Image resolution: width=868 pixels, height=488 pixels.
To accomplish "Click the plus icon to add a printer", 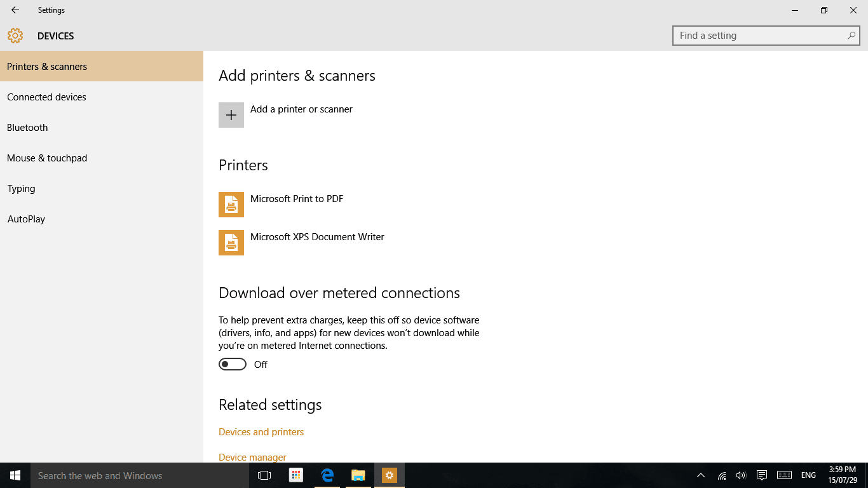I will coord(231,115).
